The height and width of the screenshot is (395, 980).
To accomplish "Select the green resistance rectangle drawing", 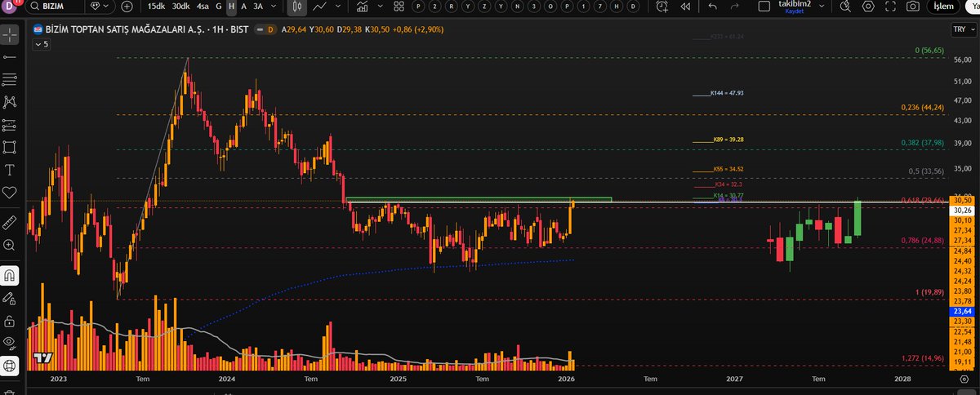I will tap(479, 199).
